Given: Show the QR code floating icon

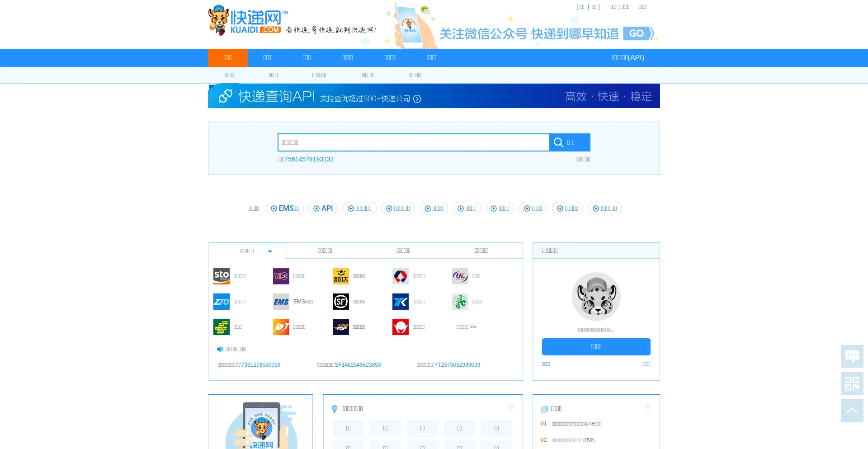Looking at the screenshot, I should pos(852,383).
